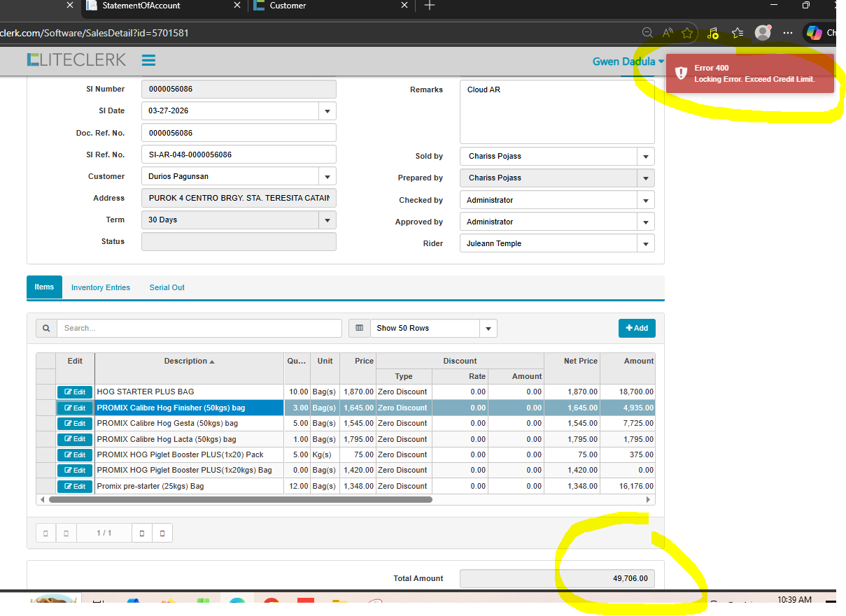Viewport: 846px width, 616px height.
Task: Switch to the Serial Out tab
Action: click(167, 287)
